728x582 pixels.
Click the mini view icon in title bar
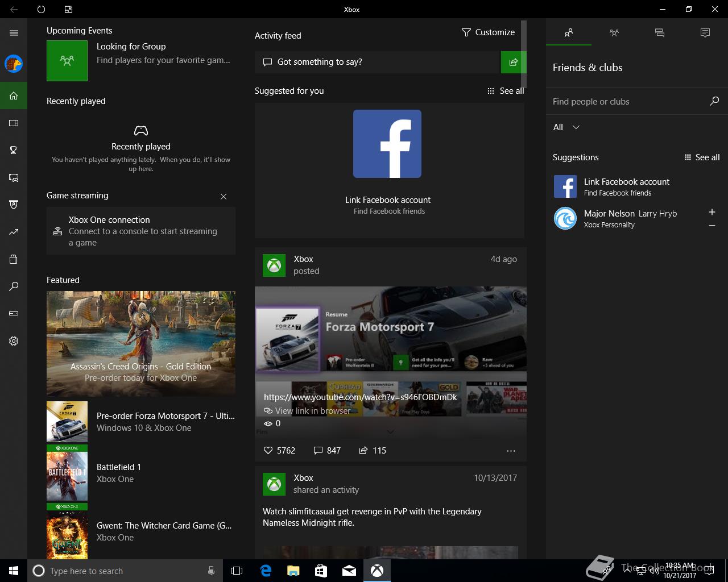pyautogui.click(x=68, y=9)
